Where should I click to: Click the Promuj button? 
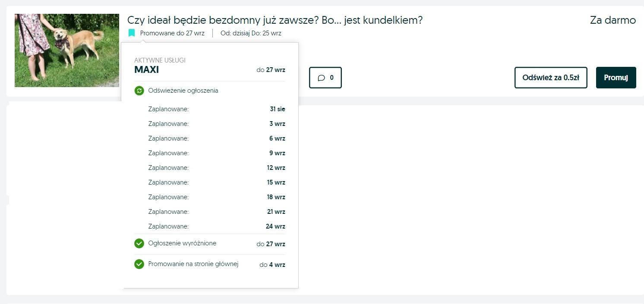(x=616, y=78)
